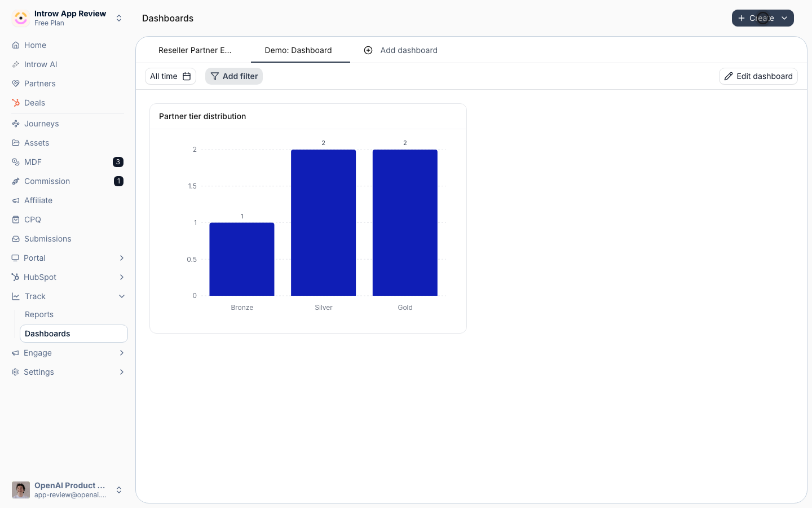The image size is (812, 508).
Task: Expand the Settings section chevron
Action: (x=122, y=372)
